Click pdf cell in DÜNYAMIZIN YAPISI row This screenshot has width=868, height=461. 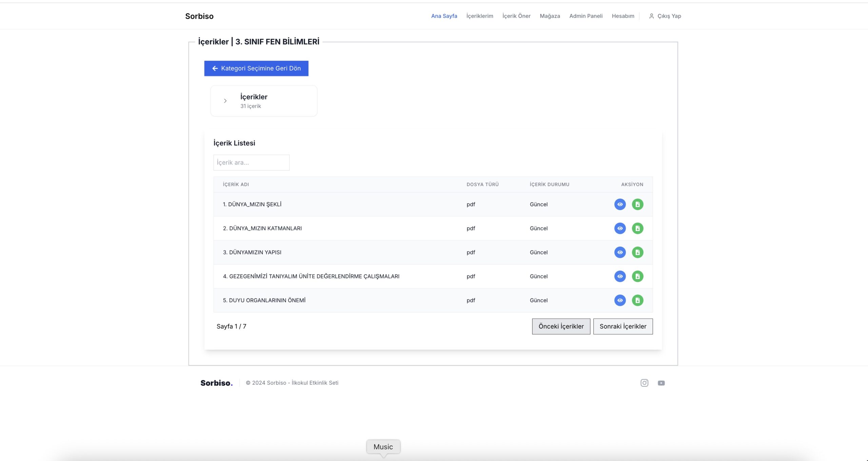(471, 252)
